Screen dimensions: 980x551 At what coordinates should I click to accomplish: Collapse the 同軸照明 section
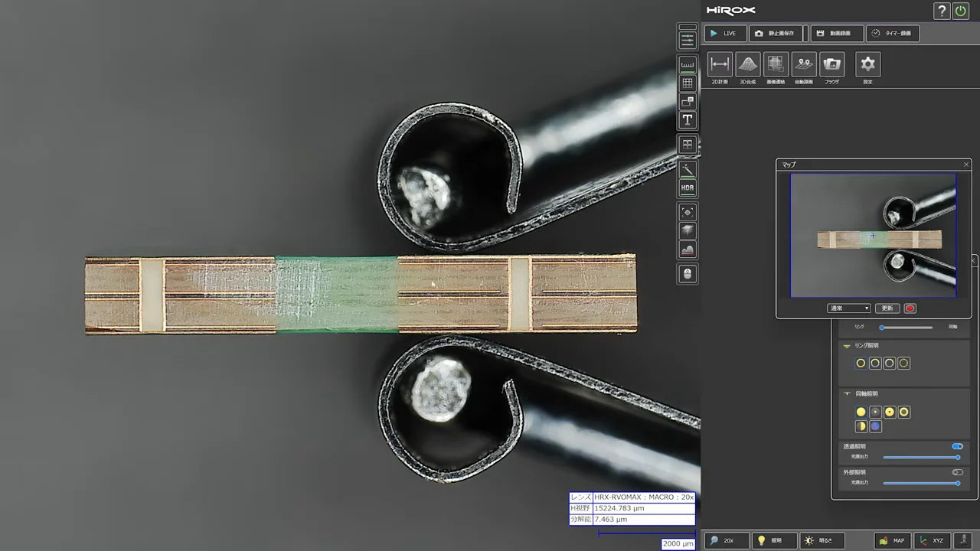point(847,394)
